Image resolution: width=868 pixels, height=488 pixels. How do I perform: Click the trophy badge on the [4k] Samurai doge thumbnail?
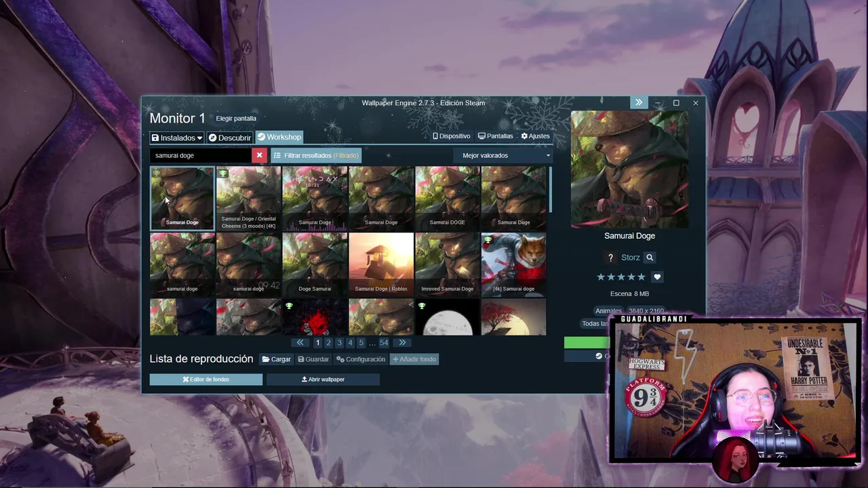[x=488, y=240]
